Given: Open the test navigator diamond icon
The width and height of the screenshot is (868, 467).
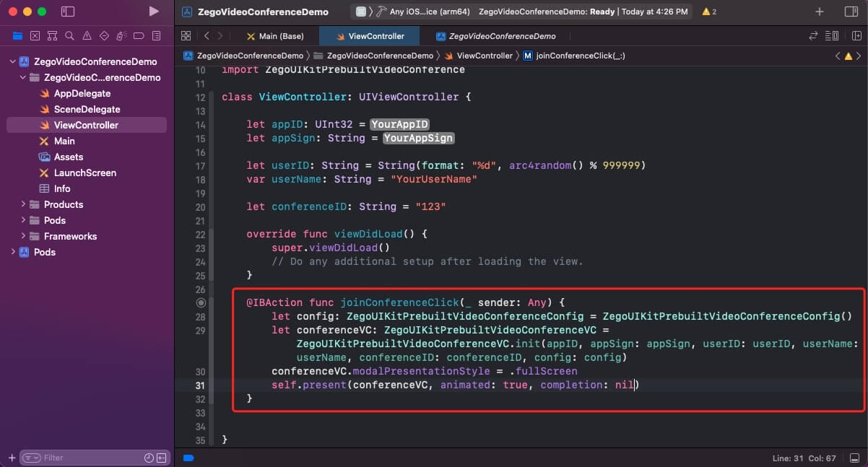Looking at the screenshot, I should (x=104, y=35).
